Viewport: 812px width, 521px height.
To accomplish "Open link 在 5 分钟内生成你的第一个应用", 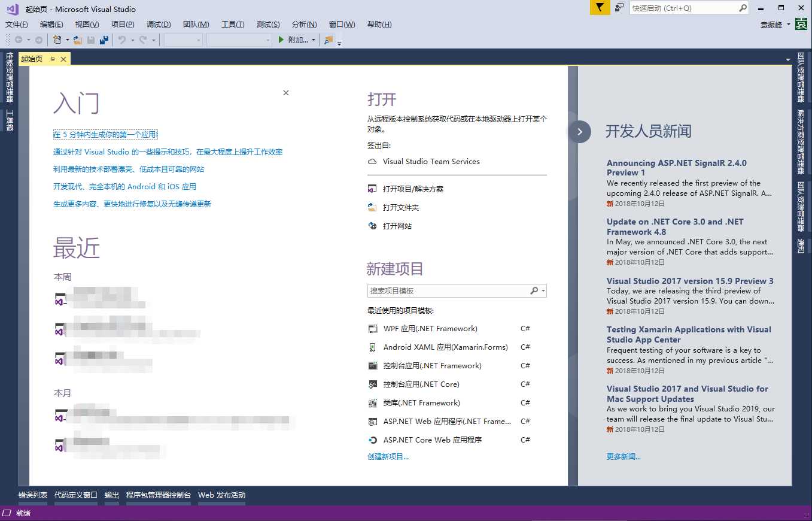I will click(x=105, y=135).
